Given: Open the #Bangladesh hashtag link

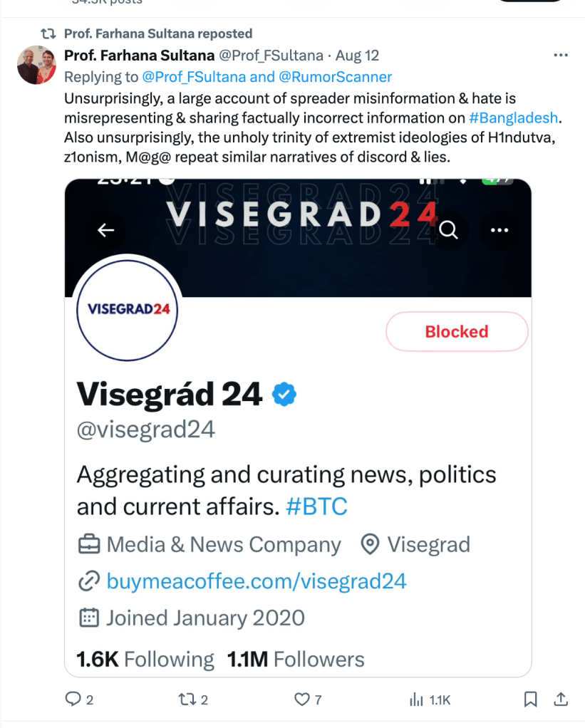Looking at the screenshot, I should [x=514, y=118].
